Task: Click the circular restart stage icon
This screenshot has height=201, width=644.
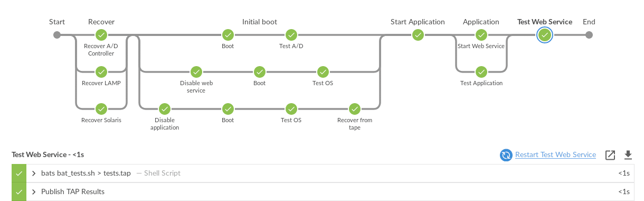Action: 506,155
